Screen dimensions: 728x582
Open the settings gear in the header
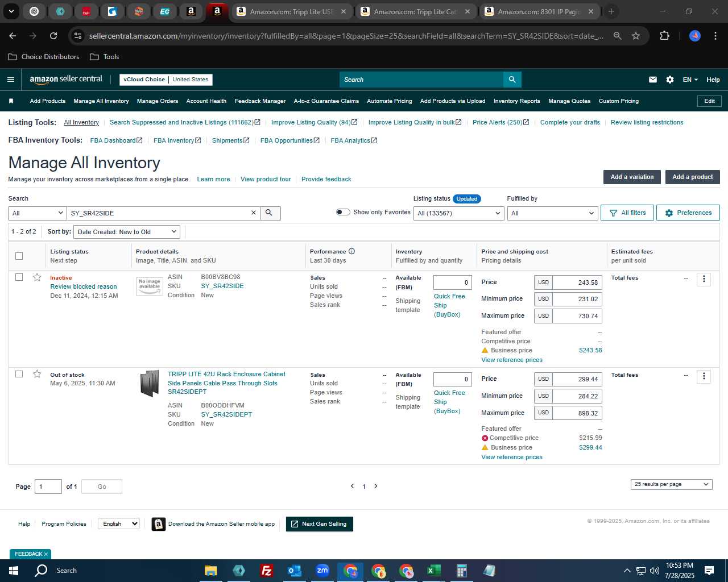(x=670, y=80)
